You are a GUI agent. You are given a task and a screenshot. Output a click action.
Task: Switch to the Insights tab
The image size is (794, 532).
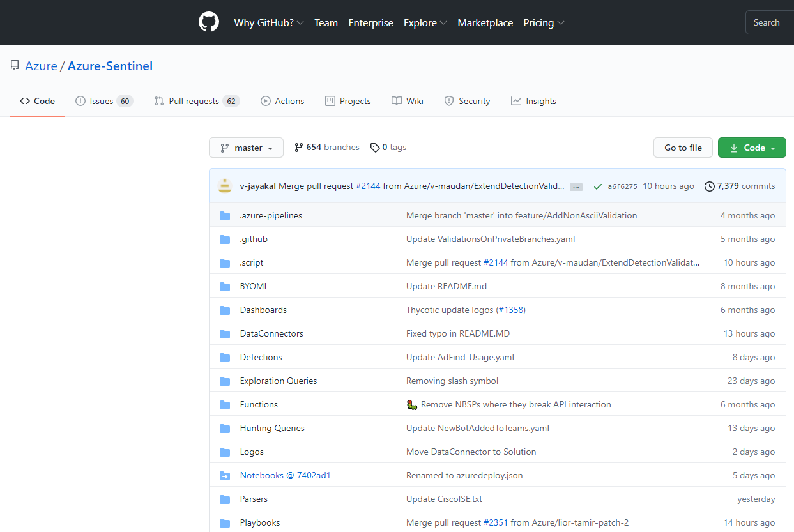pyautogui.click(x=533, y=101)
